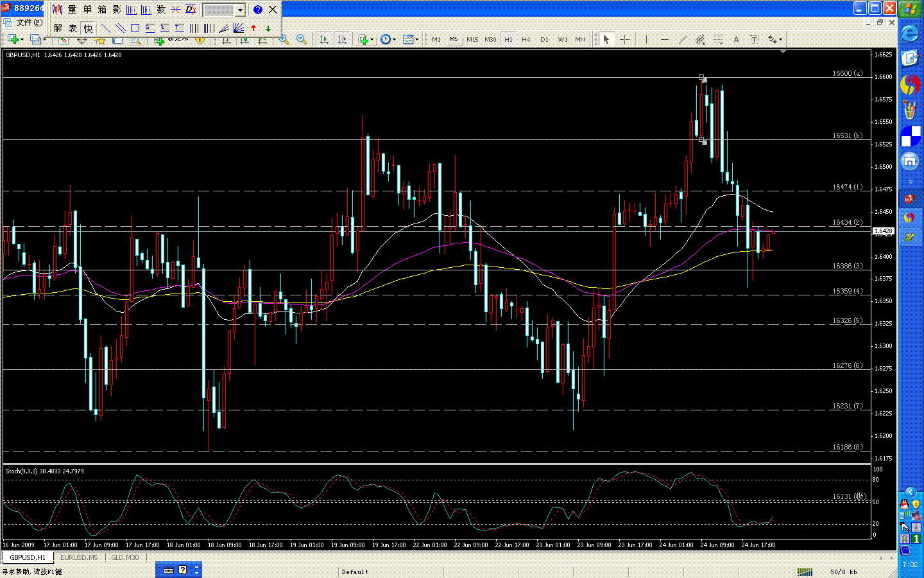Select the vertical line drawing tool
Viewport: 924px width, 578px height.
coord(646,39)
